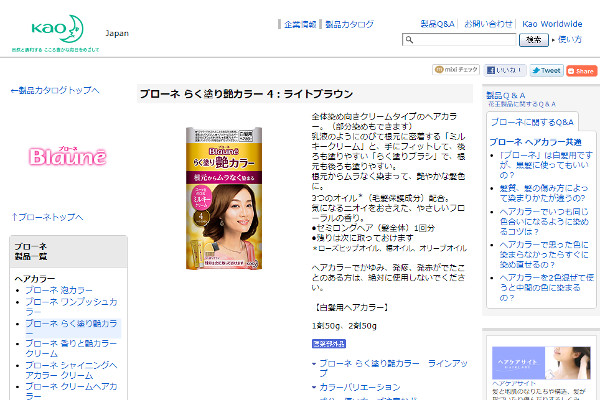Go to Kao Worldwide
This screenshot has width=600, height=400.
coord(552,24)
